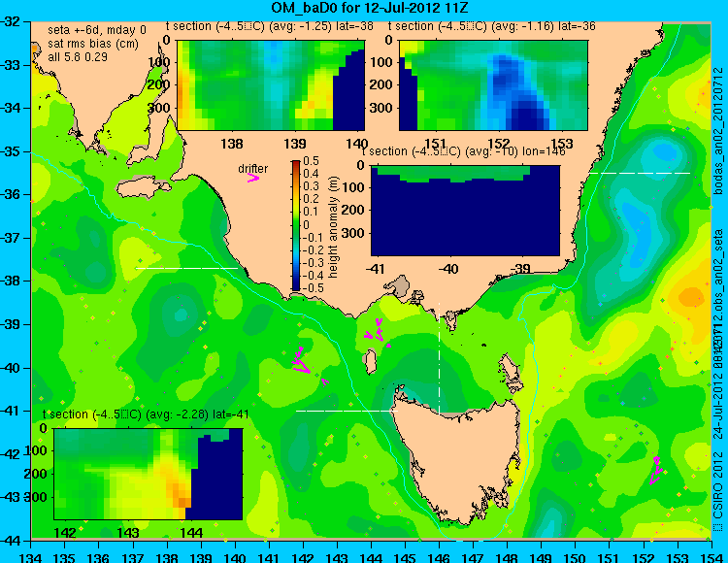Click the magenta drifter legend arrow

tap(253, 179)
